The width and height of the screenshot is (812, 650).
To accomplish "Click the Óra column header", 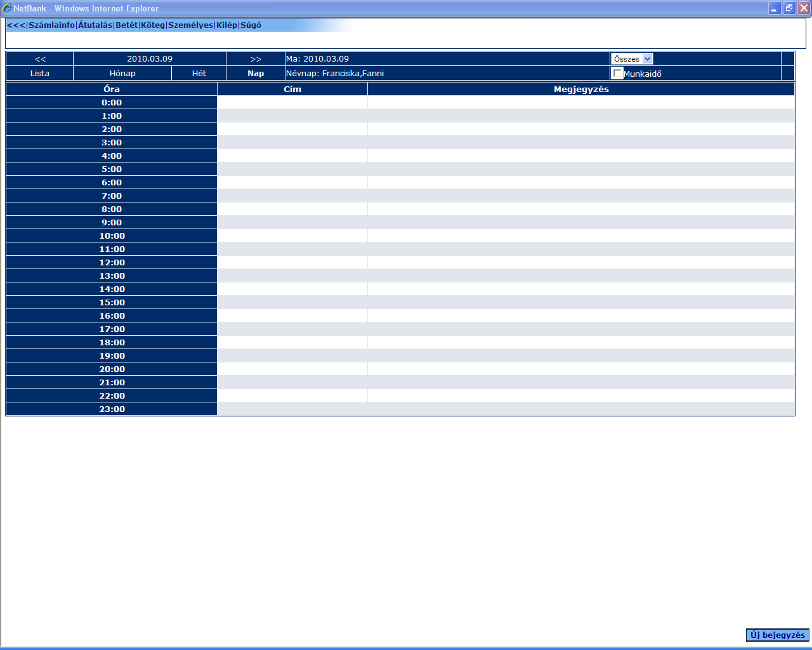I will [112, 89].
